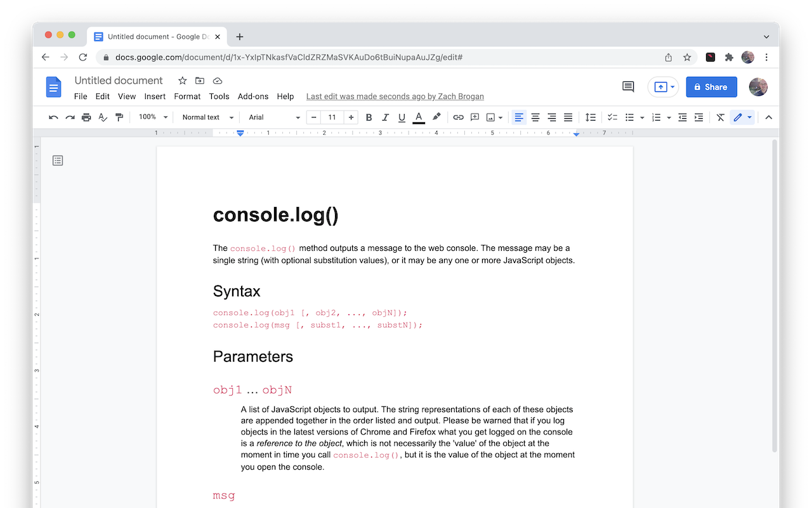Open the 100% zoom dropdown
The width and height of the screenshot is (812, 508).
(x=154, y=117)
